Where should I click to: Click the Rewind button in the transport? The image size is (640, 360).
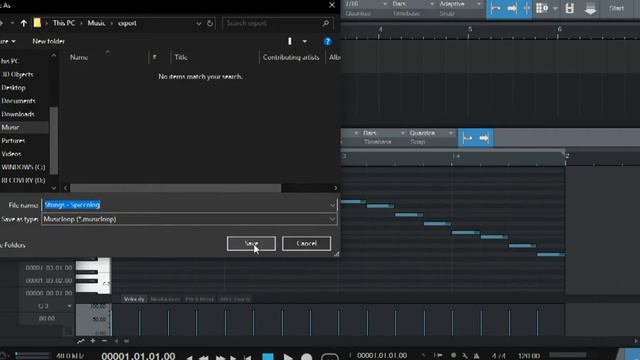click(203, 357)
